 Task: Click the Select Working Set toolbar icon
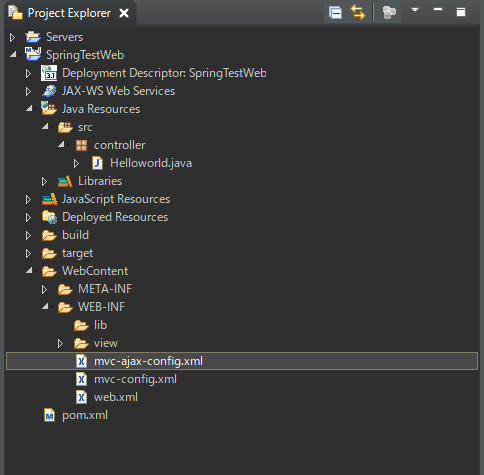coord(389,13)
